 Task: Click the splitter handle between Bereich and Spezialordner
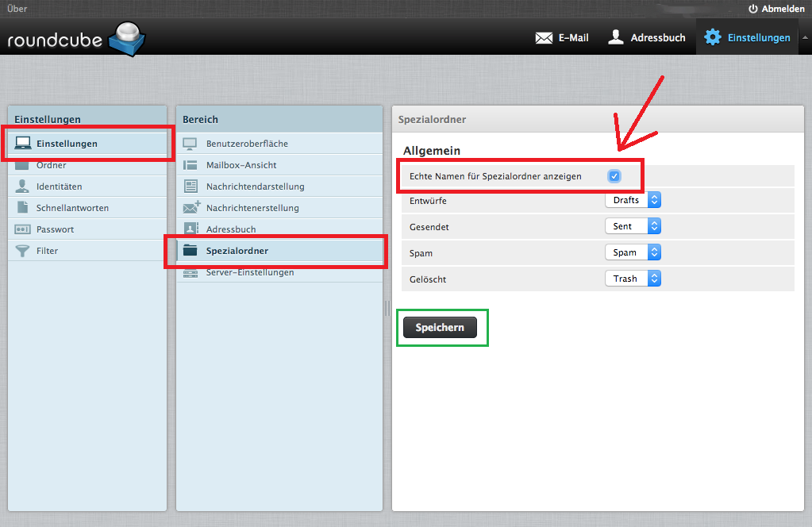(x=387, y=309)
